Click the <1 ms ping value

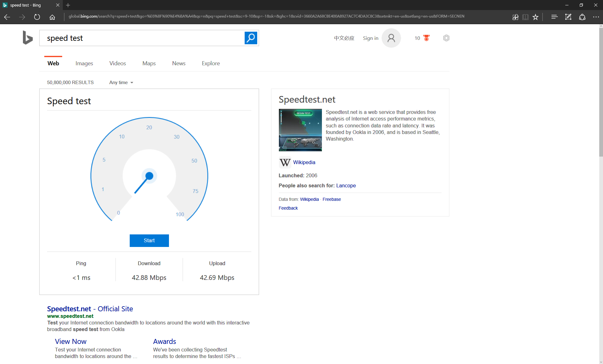tap(81, 278)
